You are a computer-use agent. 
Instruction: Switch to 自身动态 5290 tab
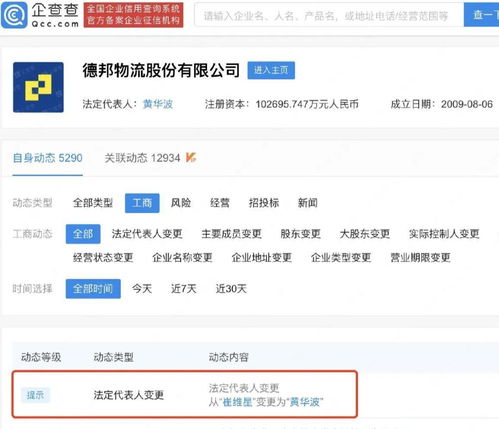pyautogui.click(x=47, y=158)
